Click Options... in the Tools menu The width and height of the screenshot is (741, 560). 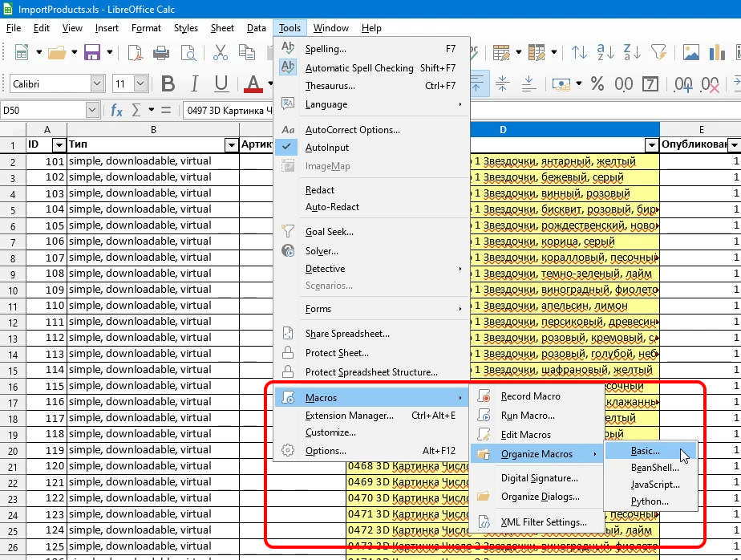[325, 451]
